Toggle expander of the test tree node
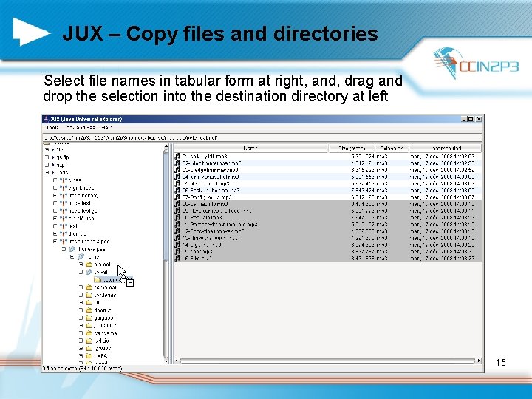Viewport: 532px width, 399px height. [55, 225]
